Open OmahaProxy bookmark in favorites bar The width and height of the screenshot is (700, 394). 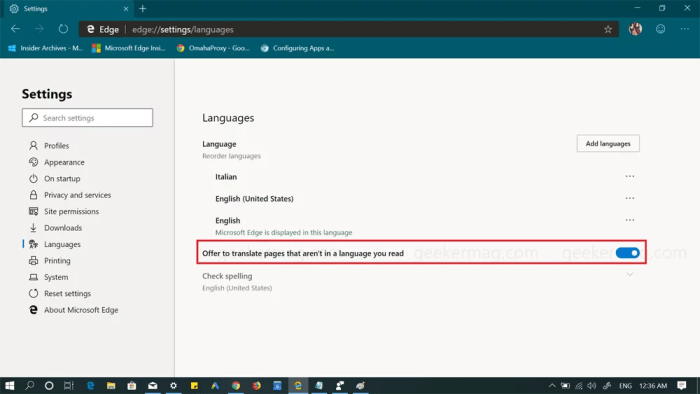pyautogui.click(x=213, y=48)
